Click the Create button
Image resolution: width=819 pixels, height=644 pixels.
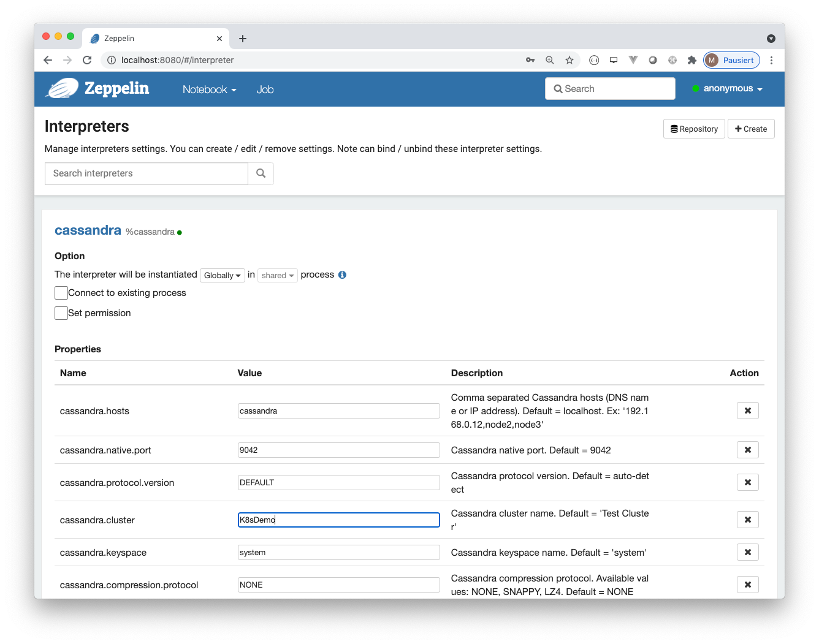[x=751, y=129]
